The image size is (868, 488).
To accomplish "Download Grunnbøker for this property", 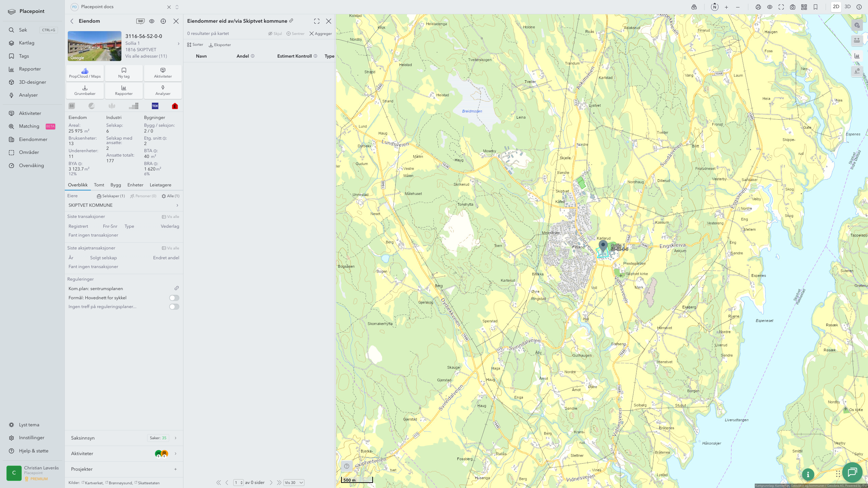I will click(x=85, y=90).
